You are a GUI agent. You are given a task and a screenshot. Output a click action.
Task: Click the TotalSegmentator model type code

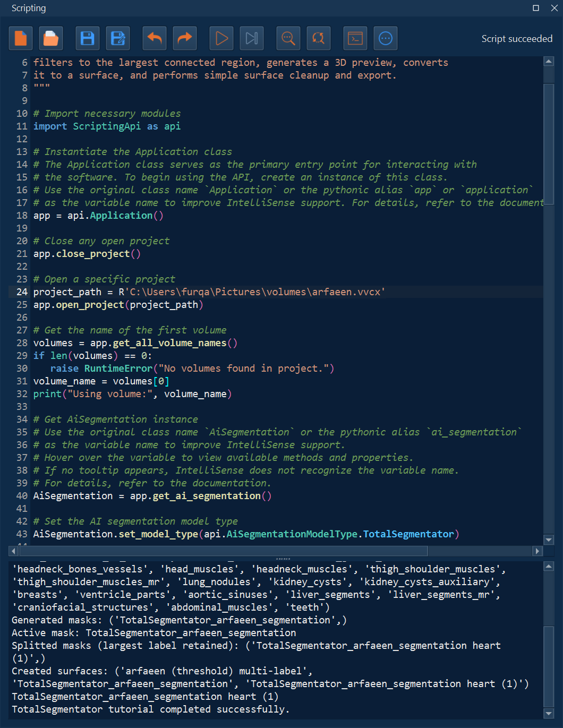pos(408,534)
